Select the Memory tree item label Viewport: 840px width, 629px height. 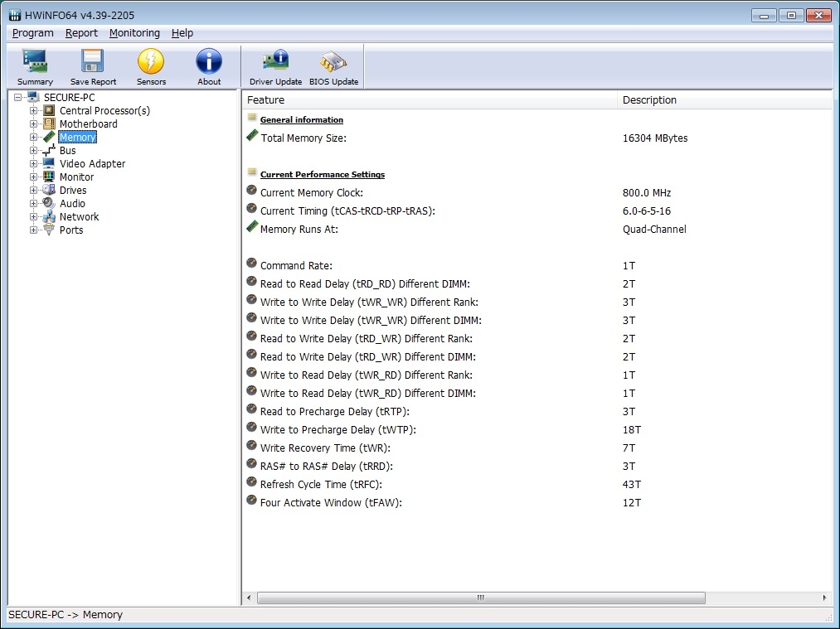coord(78,138)
